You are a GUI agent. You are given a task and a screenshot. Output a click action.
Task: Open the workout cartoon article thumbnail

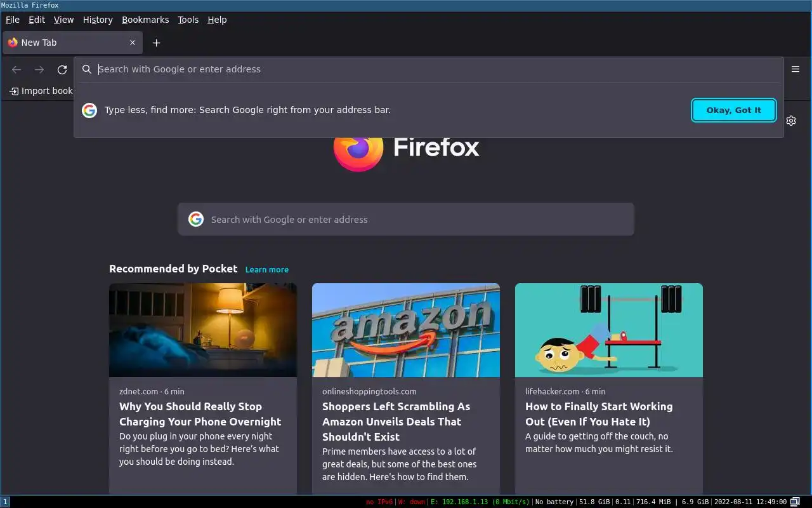click(609, 330)
